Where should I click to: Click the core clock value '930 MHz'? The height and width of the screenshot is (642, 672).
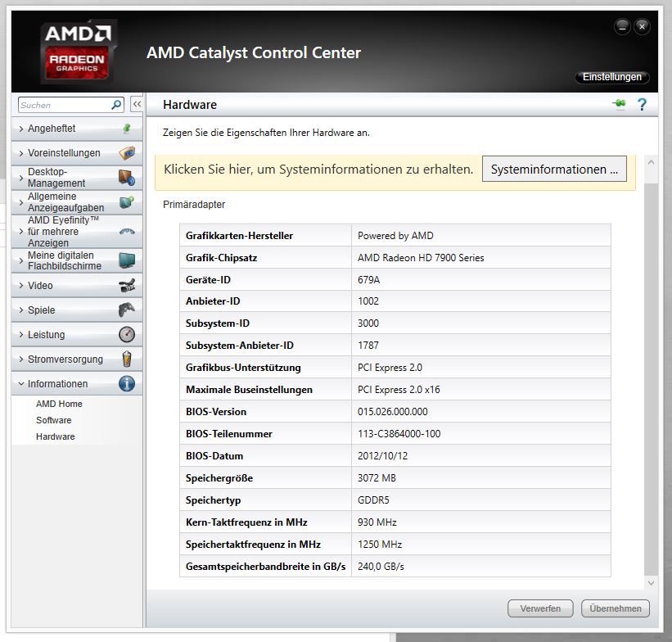click(x=377, y=522)
